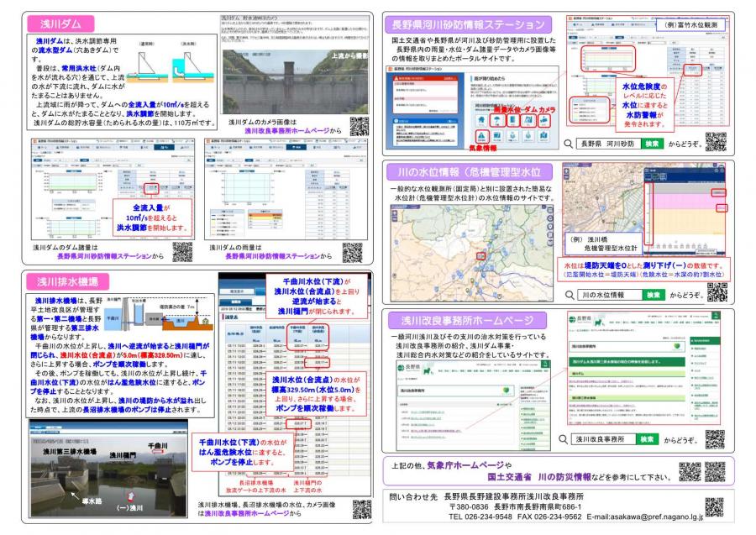Click the 浅川ダム pink heading
Image resolution: width=756 pixels, height=535 pixels.
tap(60, 24)
